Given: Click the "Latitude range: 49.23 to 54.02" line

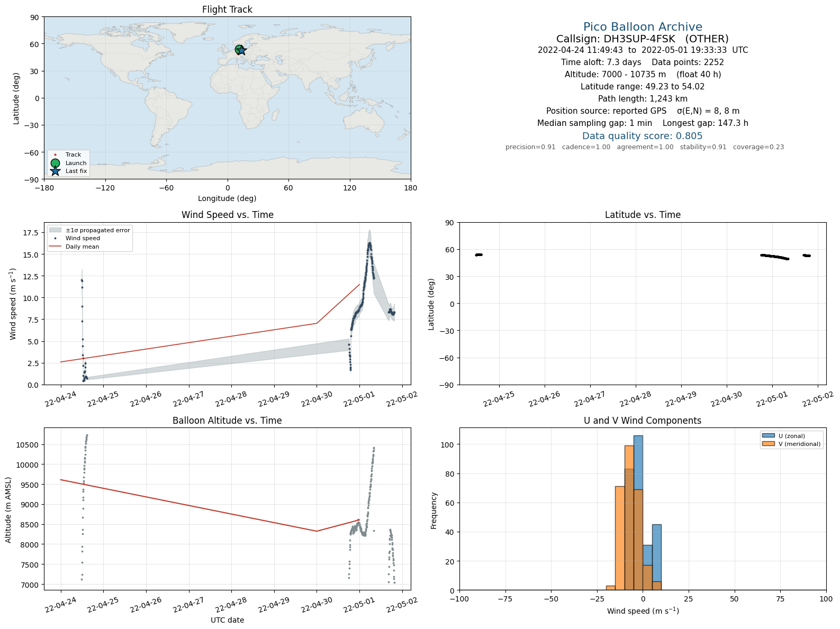Looking at the screenshot, I should point(643,87).
